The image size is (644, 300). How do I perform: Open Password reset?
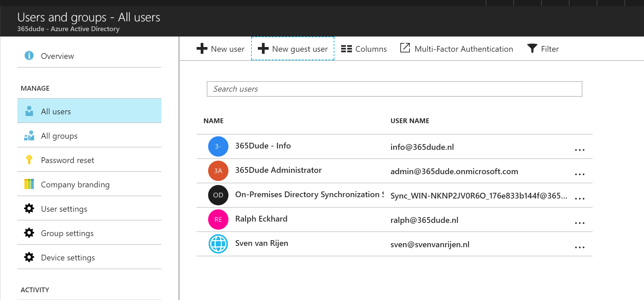89,160
